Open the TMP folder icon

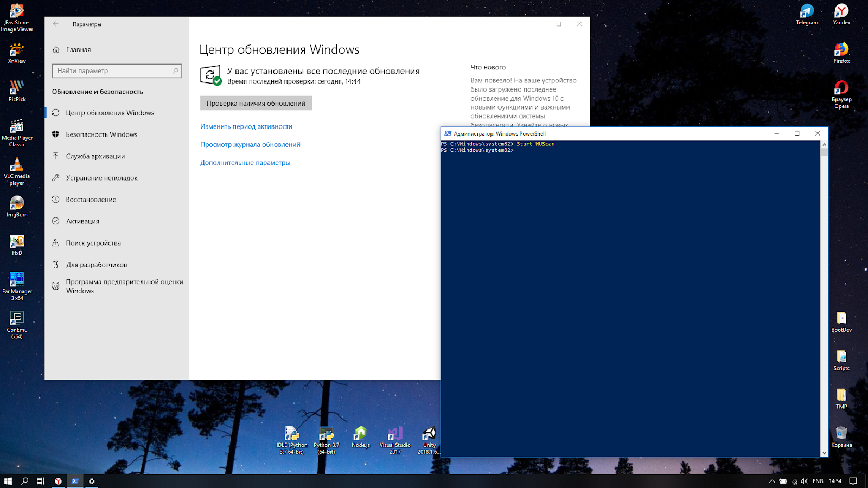coord(841,399)
